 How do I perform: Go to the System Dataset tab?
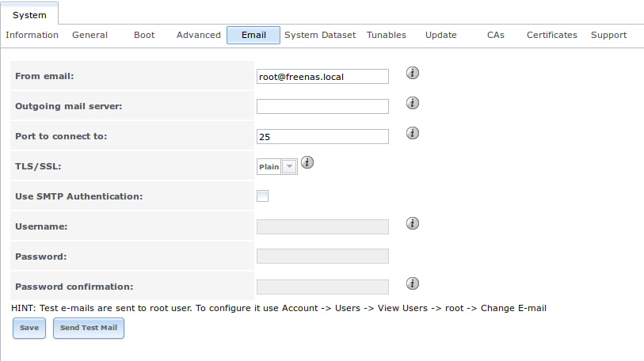[x=320, y=35]
